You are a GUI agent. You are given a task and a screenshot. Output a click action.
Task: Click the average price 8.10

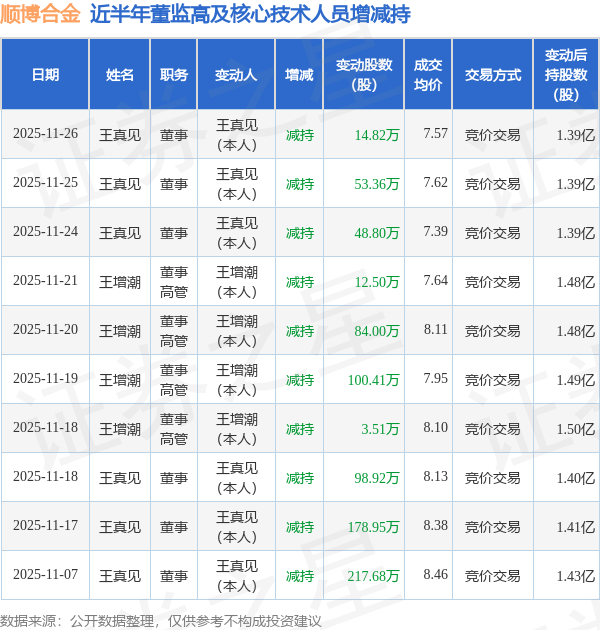[436, 428]
